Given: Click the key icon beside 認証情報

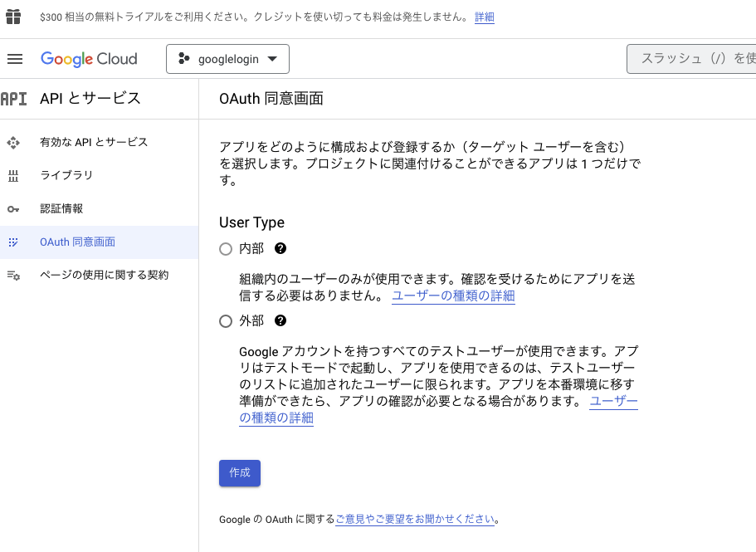Looking at the screenshot, I should [x=13, y=209].
